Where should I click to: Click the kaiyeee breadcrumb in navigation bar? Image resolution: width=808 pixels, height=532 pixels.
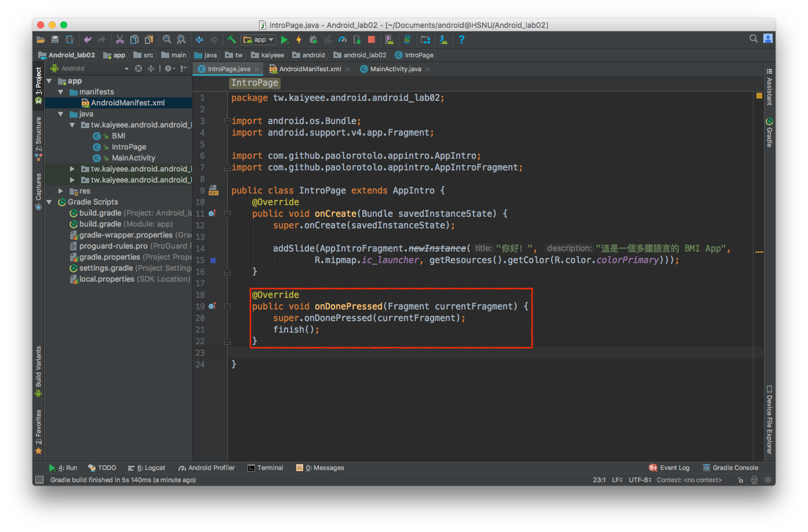(x=268, y=55)
